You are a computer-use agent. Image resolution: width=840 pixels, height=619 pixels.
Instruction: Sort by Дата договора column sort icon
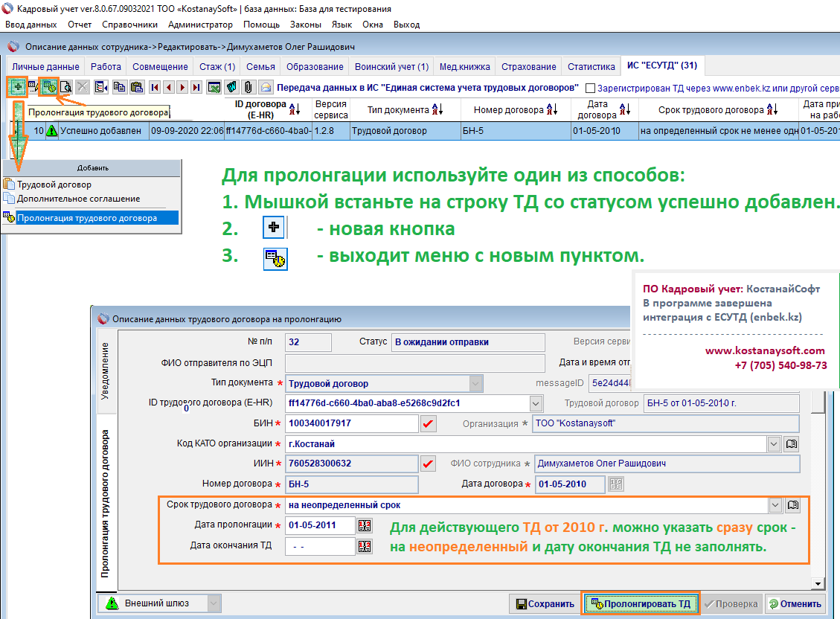[x=625, y=110]
